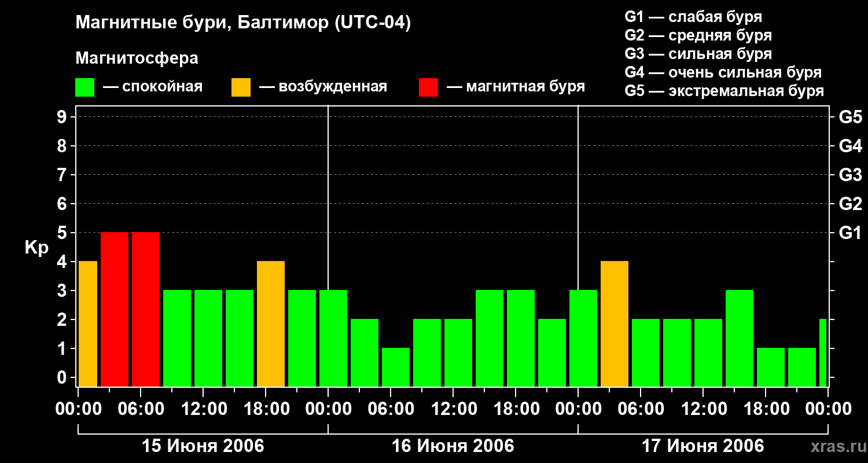The width and height of the screenshot is (868, 463).
Task: Click the orange Kp 4 bar at 00:00 on 15 Июня
Action: 88,324
